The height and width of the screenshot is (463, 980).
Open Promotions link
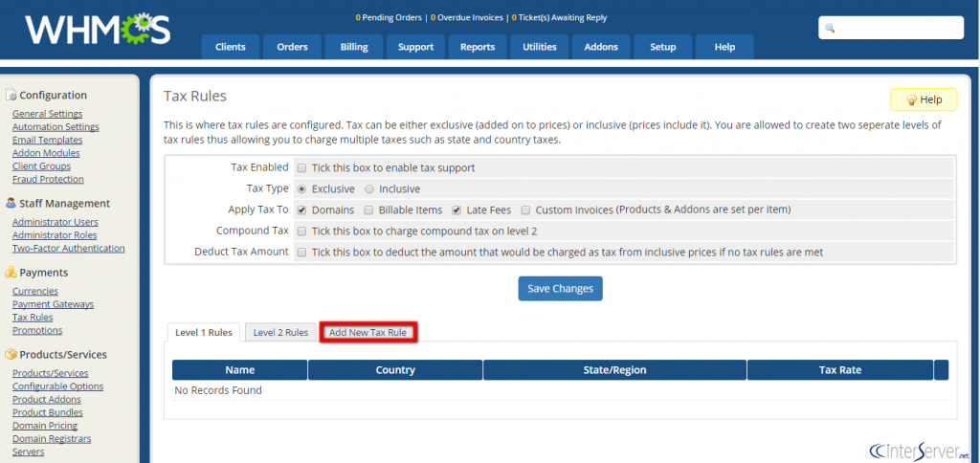coord(37,331)
